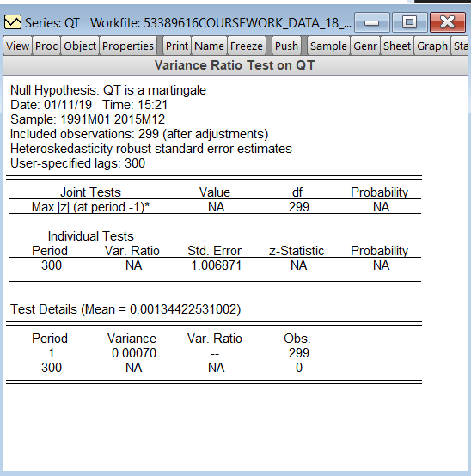
Task: Click the Period 1 cell in Test Details
Action: [52, 353]
